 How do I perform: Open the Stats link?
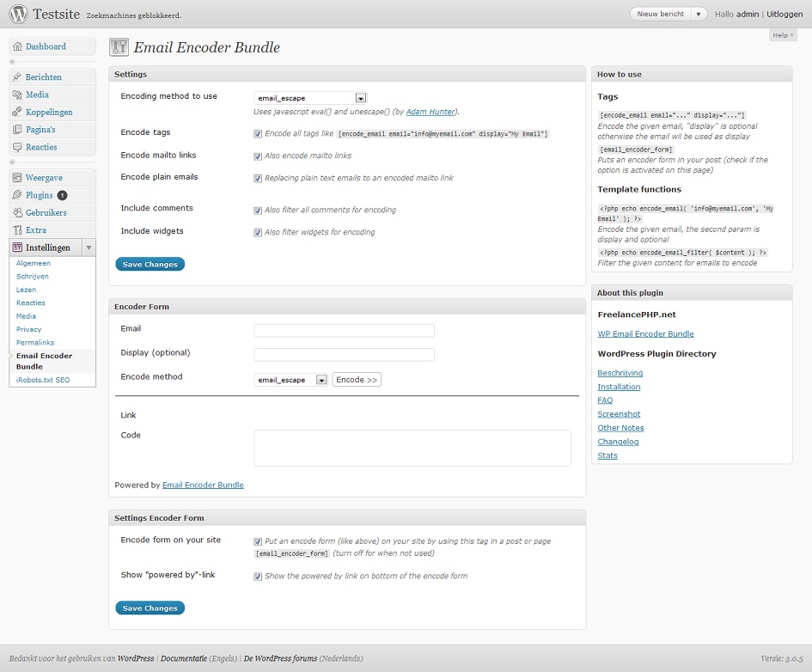click(607, 455)
